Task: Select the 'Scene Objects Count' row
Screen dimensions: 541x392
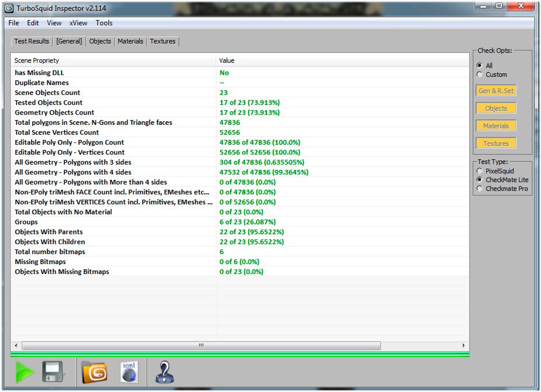Action: [x=240, y=93]
